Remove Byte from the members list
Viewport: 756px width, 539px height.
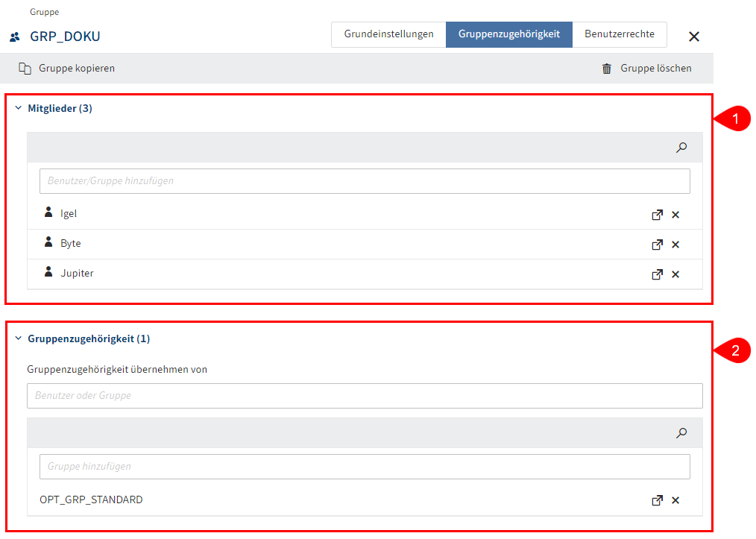[675, 245]
